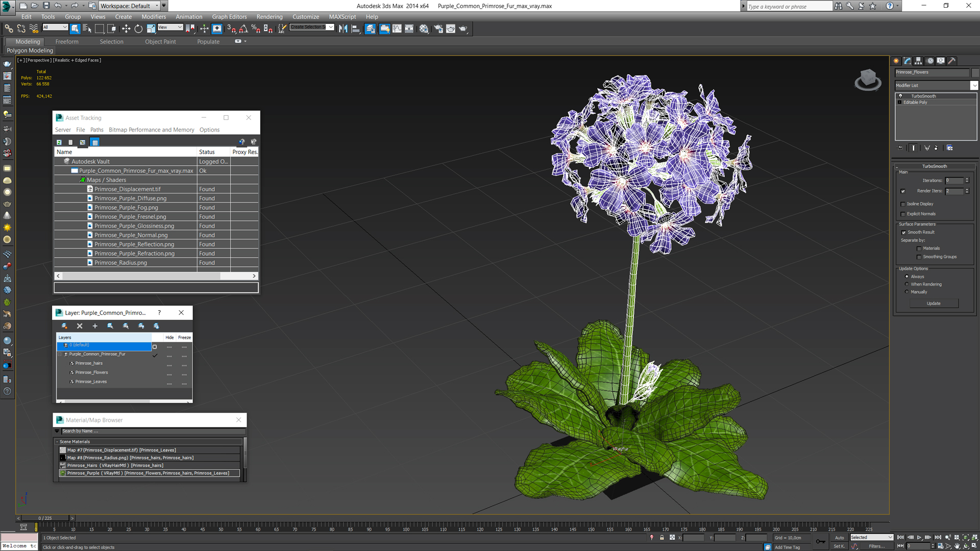Image resolution: width=980 pixels, height=551 pixels.
Task: Toggle the Angle Snap tool
Action: tap(243, 29)
